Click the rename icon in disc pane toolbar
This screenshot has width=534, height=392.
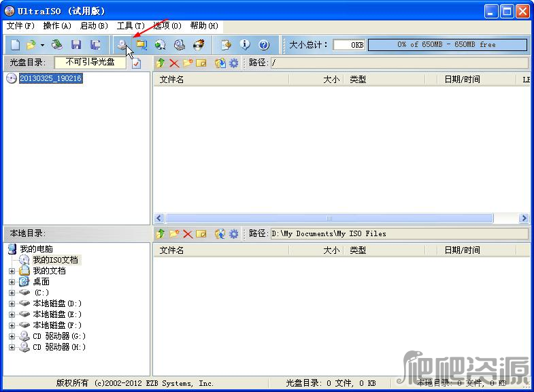tap(201, 63)
